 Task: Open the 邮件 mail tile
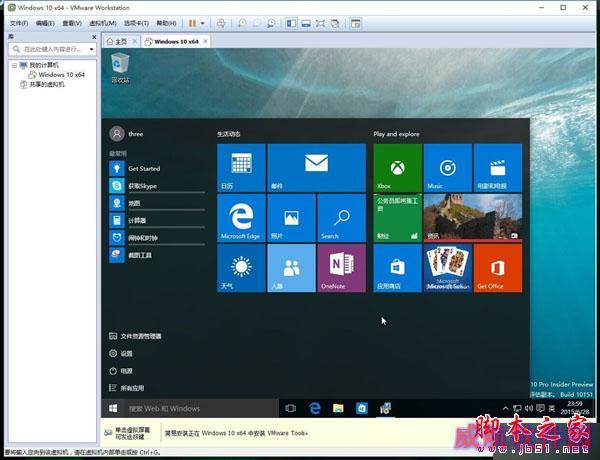[x=316, y=168]
